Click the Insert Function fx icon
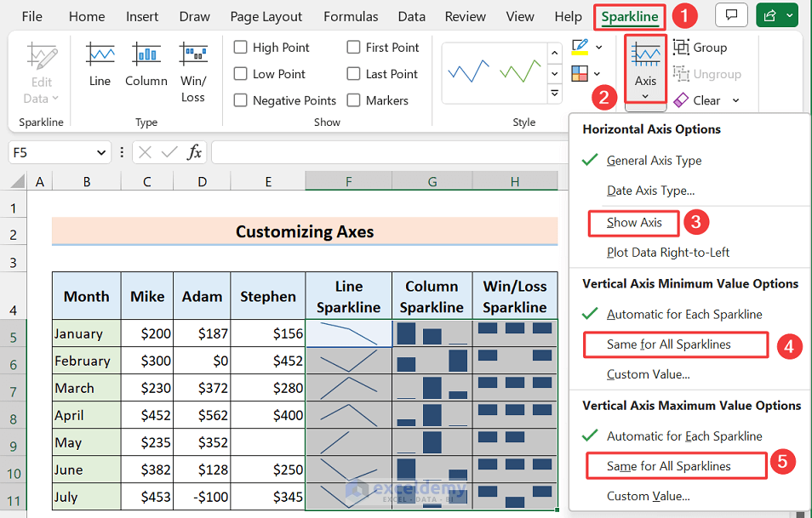The image size is (812, 518). pos(195,152)
